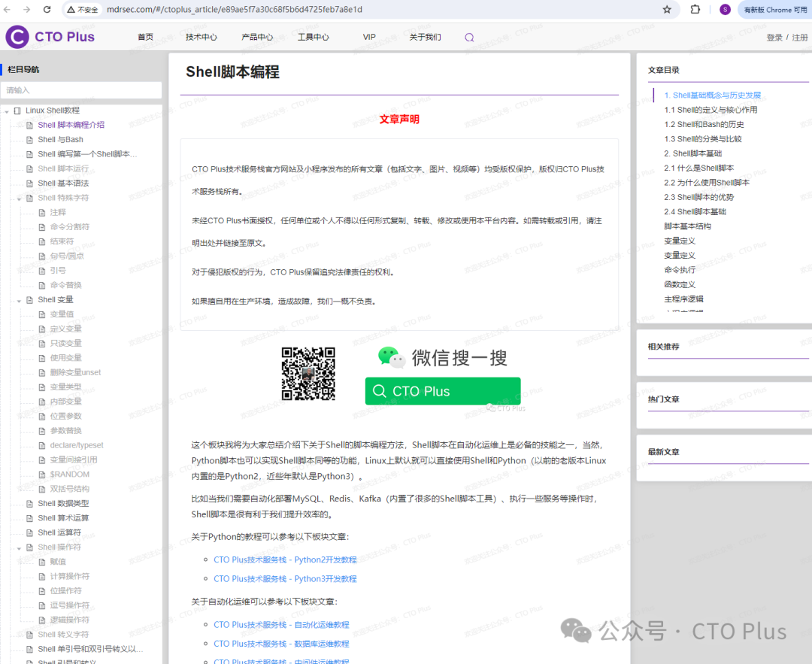
Task: Open the VIP menu item
Action: click(x=369, y=37)
